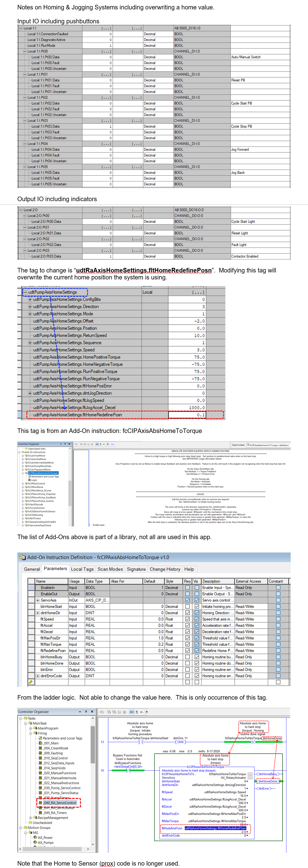Click the blnHomeDone output coil on rung 13
Screen dimensions: 308x868
[x=253, y=742]
